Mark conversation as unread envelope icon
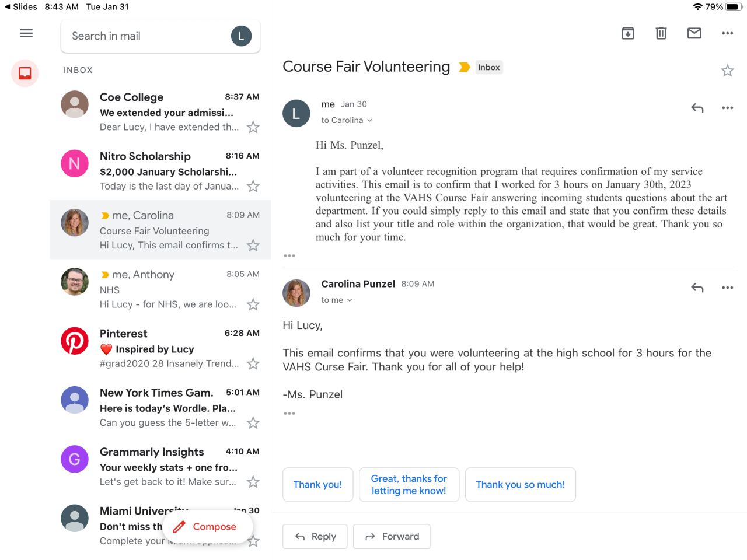The width and height of the screenshot is (747, 560). [694, 33]
